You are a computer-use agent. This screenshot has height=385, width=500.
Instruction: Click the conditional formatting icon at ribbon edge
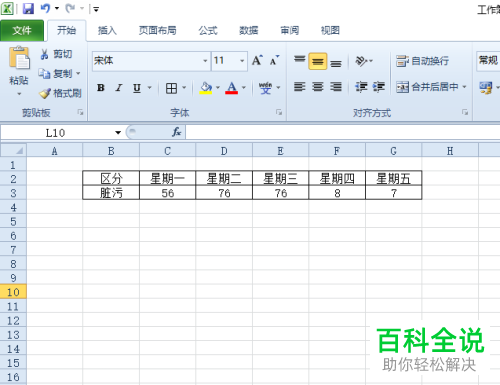[x=485, y=88]
